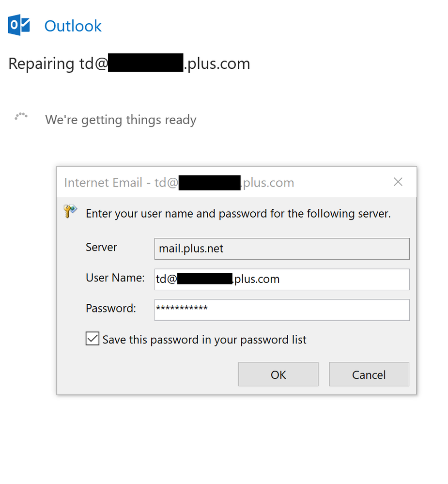Screen dimensions: 448x484
Task: Click the 'Save this password in your password list' label
Action: pyautogui.click(x=204, y=340)
